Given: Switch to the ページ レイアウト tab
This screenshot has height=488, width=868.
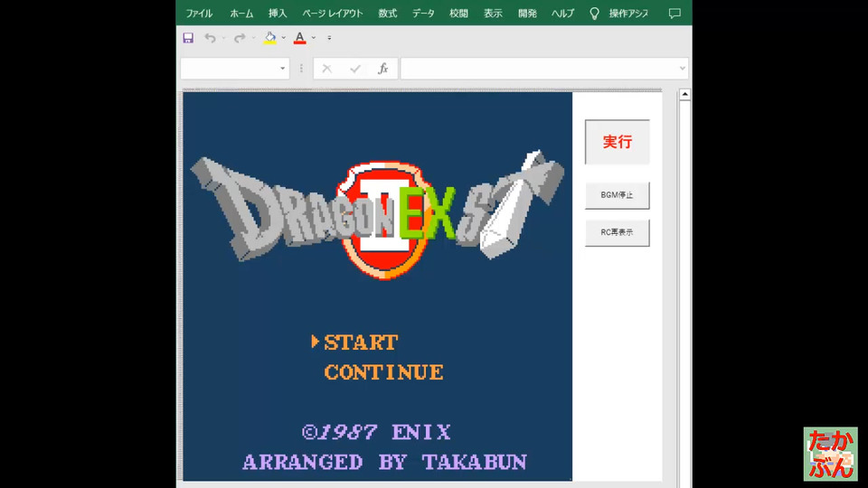Looking at the screenshot, I should click(x=332, y=14).
